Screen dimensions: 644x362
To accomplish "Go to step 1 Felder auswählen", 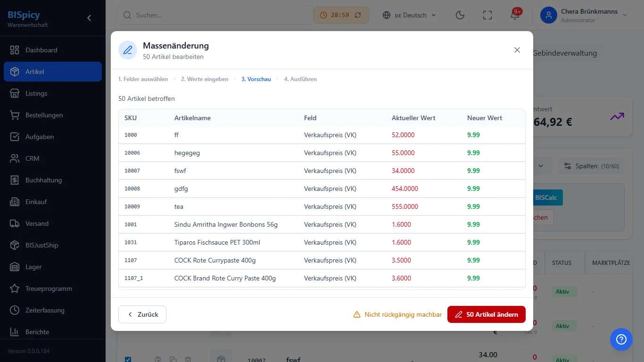I will pyautogui.click(x=143, y=79).
